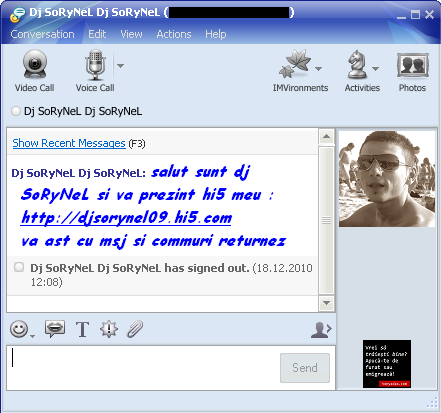Open the audibles lips speech bubble icon
Screen dimensions: 441x413
click(x=55, y=329)
